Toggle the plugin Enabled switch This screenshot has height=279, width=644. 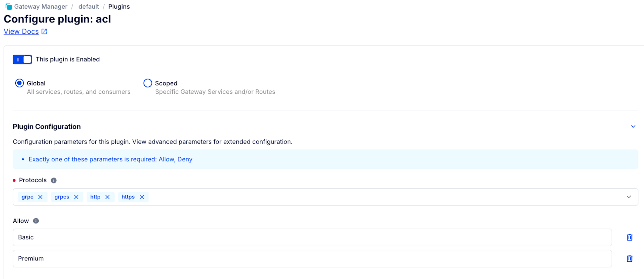point(22,59)
